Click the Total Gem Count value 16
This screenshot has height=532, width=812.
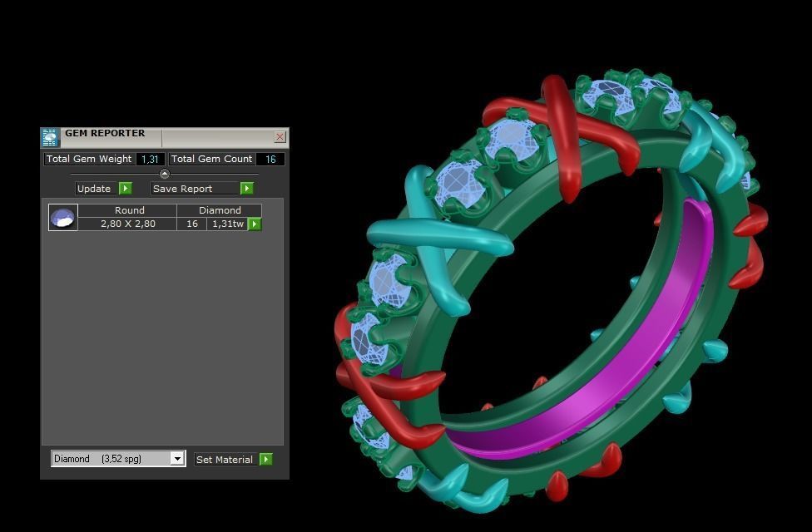point(270,159)
